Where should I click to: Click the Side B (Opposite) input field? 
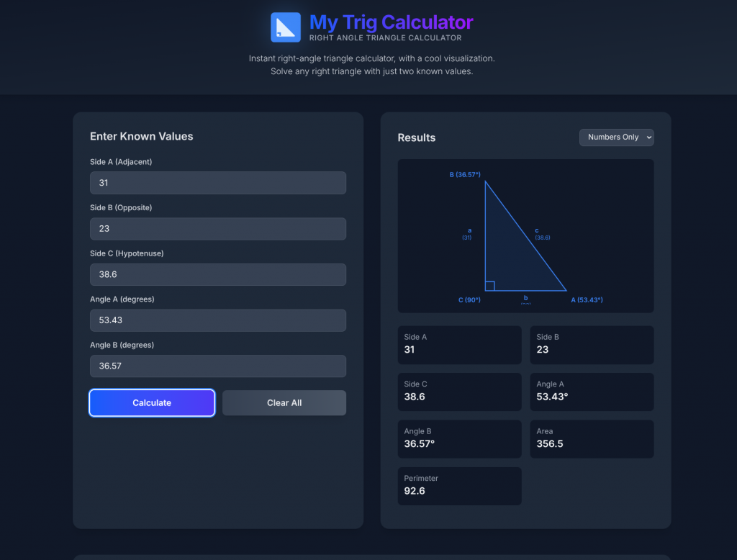coord(217,228)
